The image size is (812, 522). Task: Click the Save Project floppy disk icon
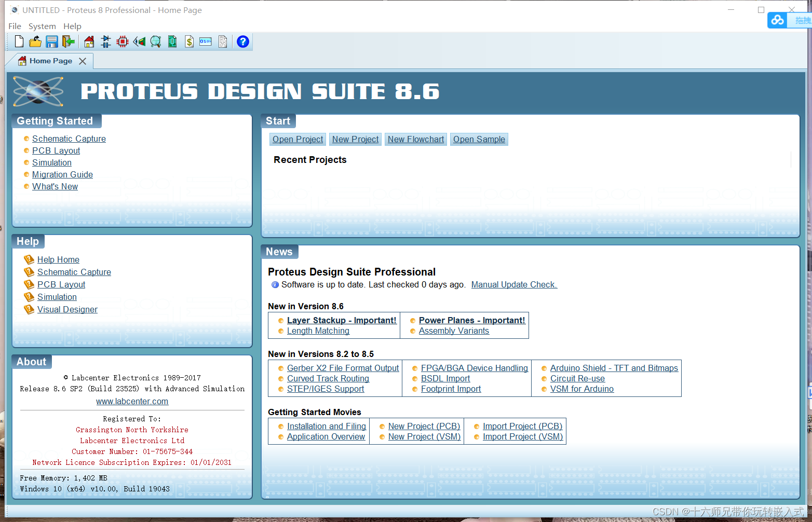pos(51,42)
